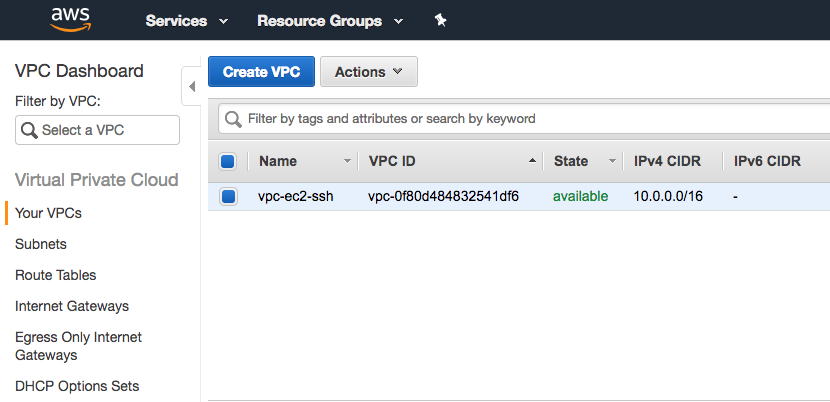Select the vpc-ec2-ssh name cell

(x=295, y=196)
